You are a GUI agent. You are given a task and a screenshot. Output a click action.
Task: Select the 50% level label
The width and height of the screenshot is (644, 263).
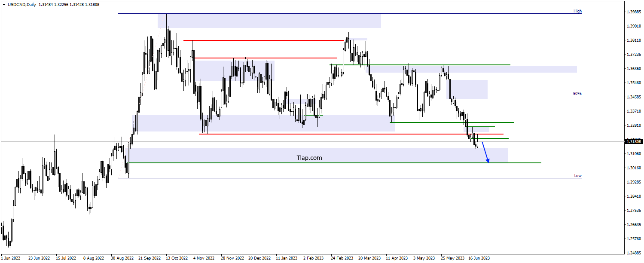[x=577, y=93]
